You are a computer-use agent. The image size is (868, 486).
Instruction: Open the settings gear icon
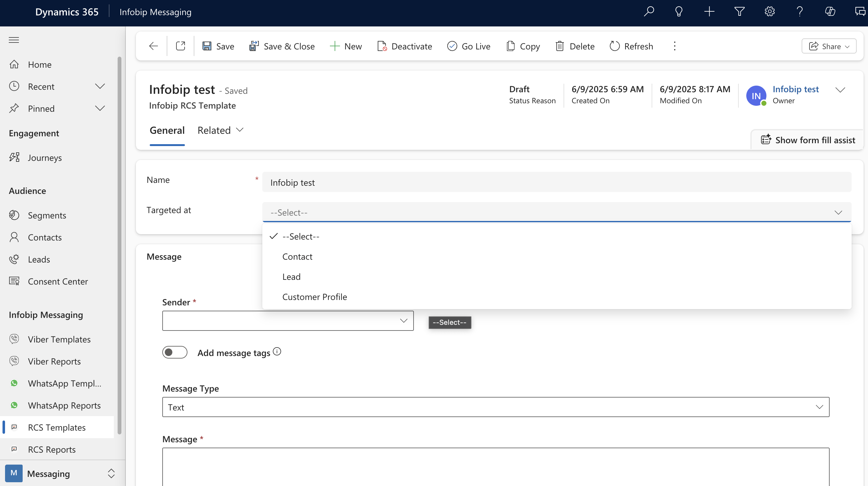coord(770,12)
